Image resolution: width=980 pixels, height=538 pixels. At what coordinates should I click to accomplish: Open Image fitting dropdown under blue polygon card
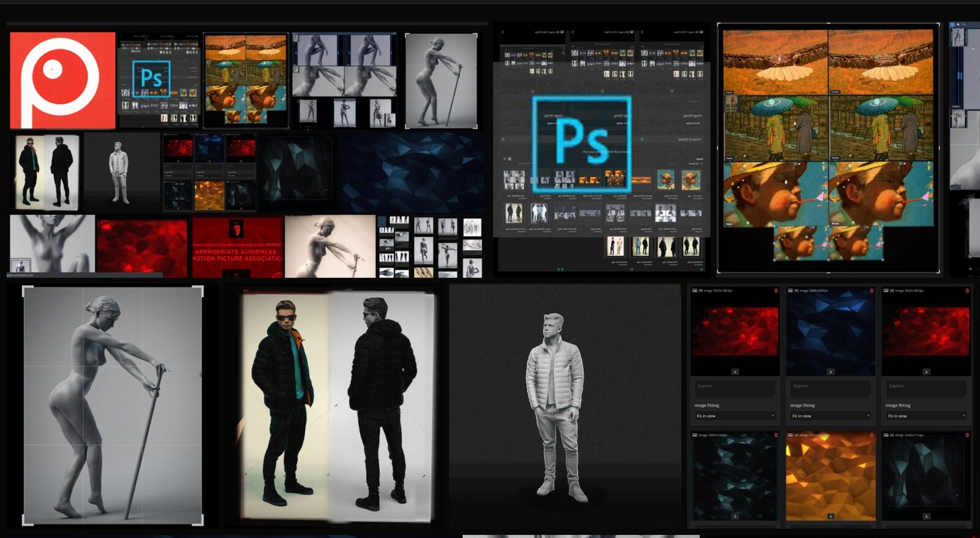coord(831,416)
